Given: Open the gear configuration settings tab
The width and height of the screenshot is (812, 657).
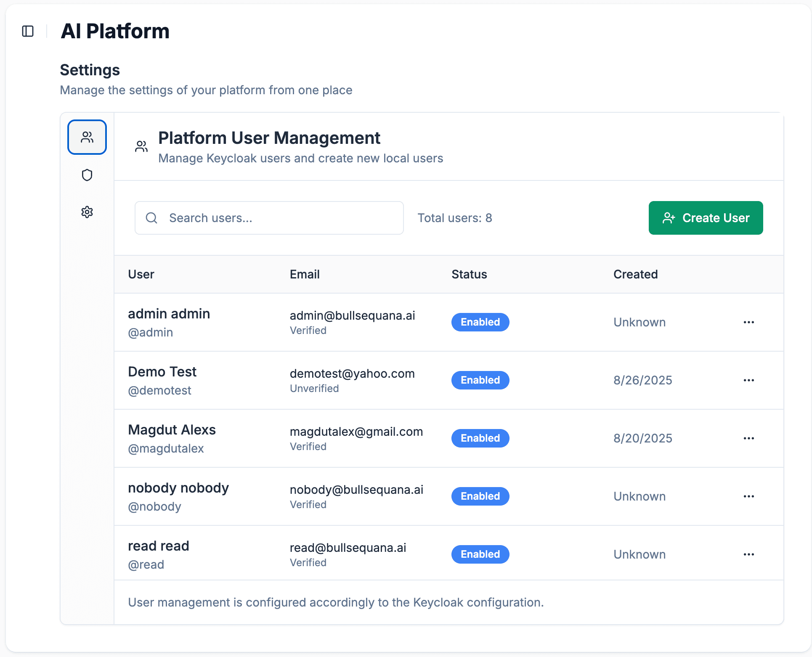Looking at the screenshot, I should [87, 212].
